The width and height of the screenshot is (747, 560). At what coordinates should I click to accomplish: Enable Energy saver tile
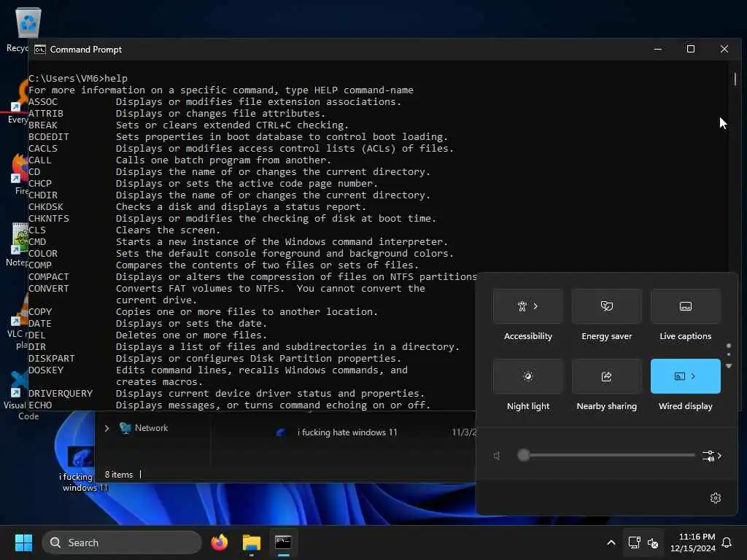[x=606, y=306]
